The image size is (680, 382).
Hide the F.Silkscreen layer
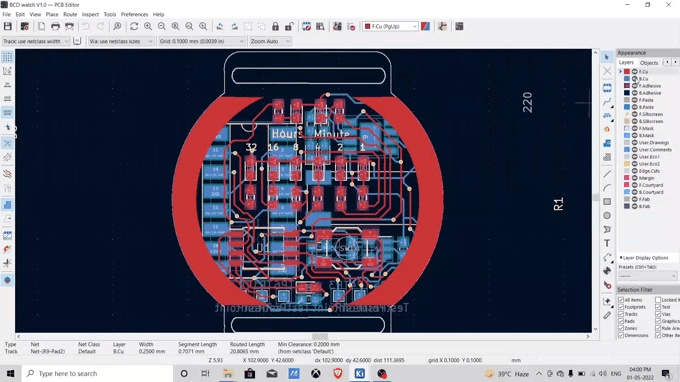pyautogui.click(x=634, y=114)
